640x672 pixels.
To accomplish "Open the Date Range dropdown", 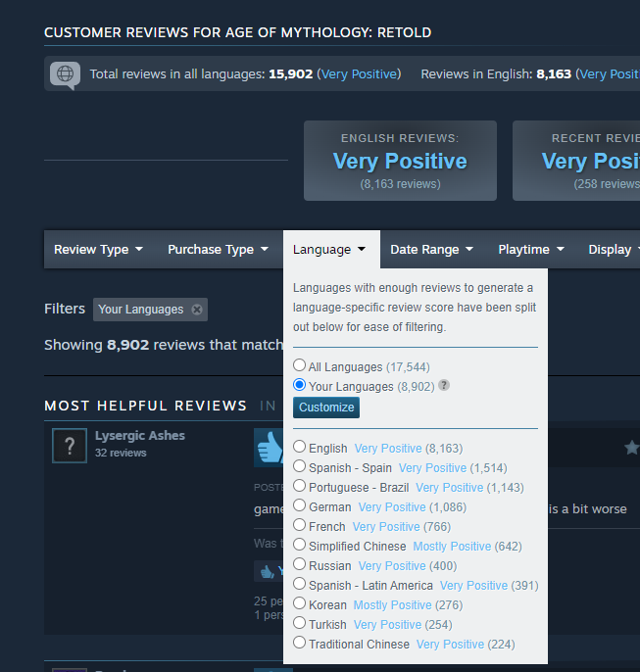I will coord(431,250).
